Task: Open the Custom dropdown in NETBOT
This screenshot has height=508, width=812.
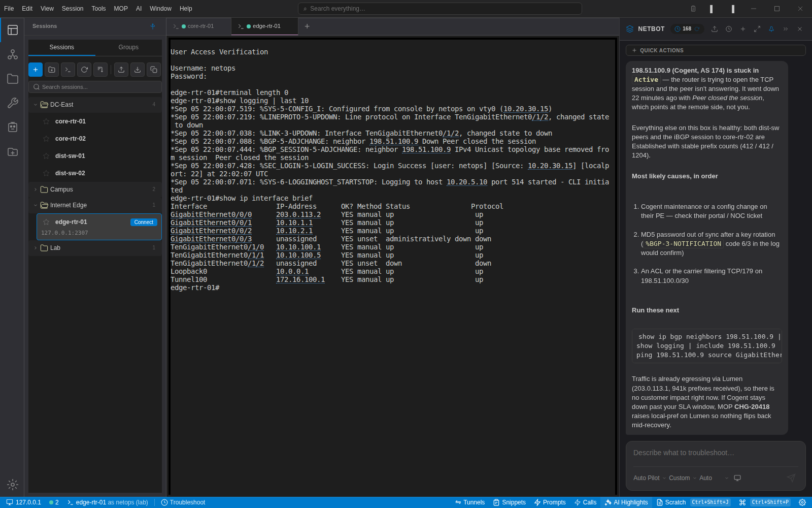Action: (683, 478)
